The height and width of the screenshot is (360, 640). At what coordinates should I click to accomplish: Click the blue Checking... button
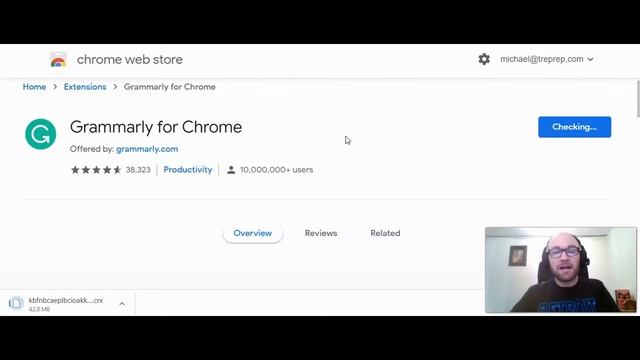(574, 127)
